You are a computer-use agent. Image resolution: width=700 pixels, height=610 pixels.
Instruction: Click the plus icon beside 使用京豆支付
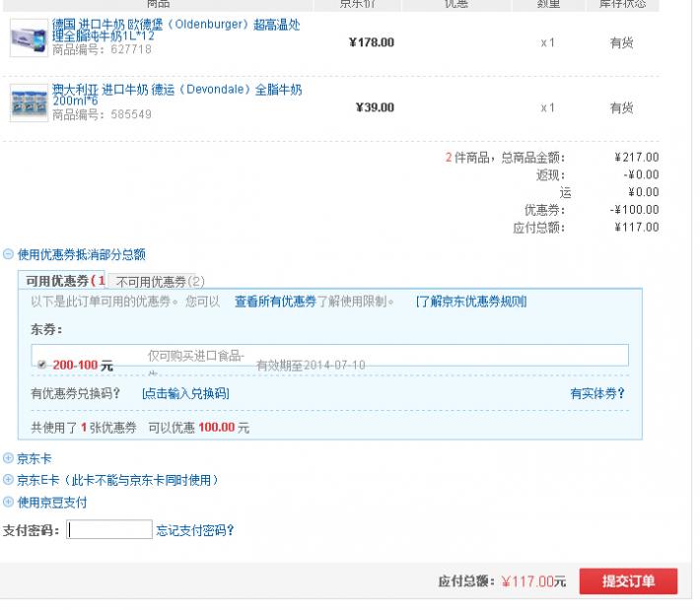(9, 502)
